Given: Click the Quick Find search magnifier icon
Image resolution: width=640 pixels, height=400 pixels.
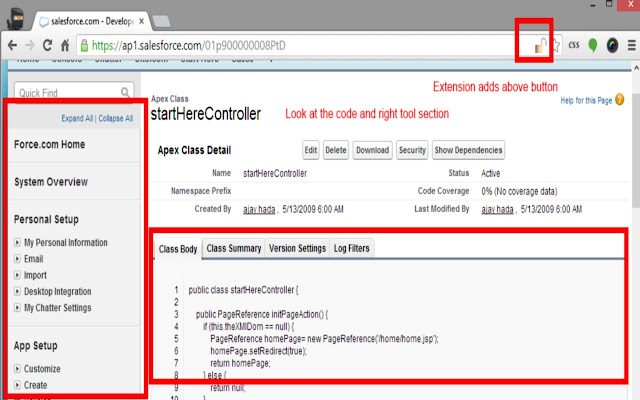Looking at the screenshot, I should 125,93.
